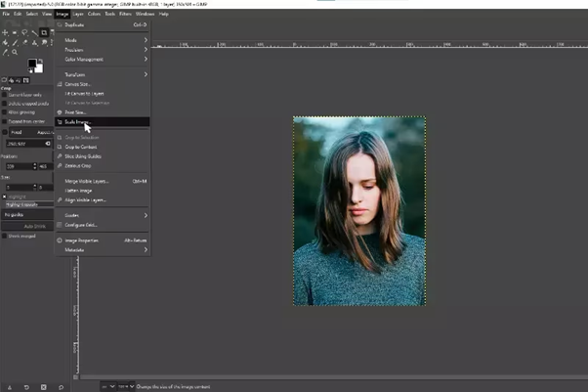
Task: Click the Size width value field
Action: click(19, 187)
